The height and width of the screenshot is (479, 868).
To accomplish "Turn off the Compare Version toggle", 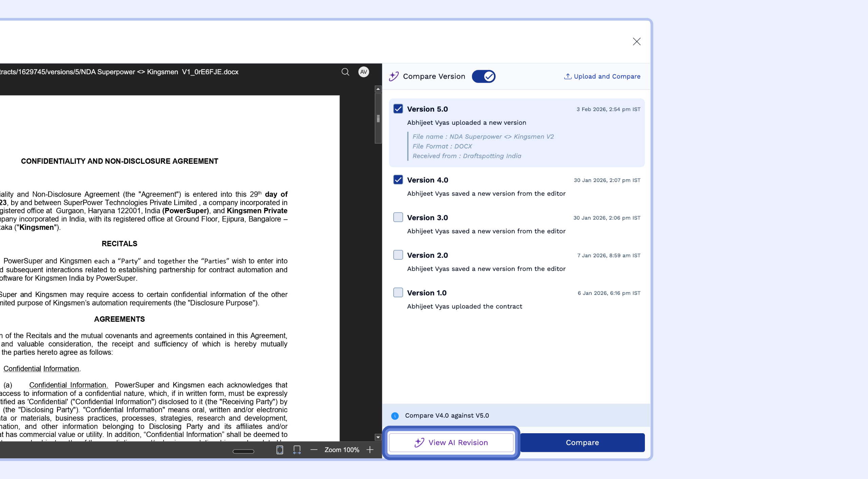I will pyautogui.click(x=484, y=76).
